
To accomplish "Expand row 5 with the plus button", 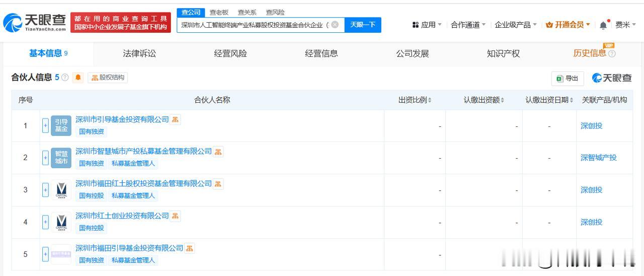I will click(45, 254).
